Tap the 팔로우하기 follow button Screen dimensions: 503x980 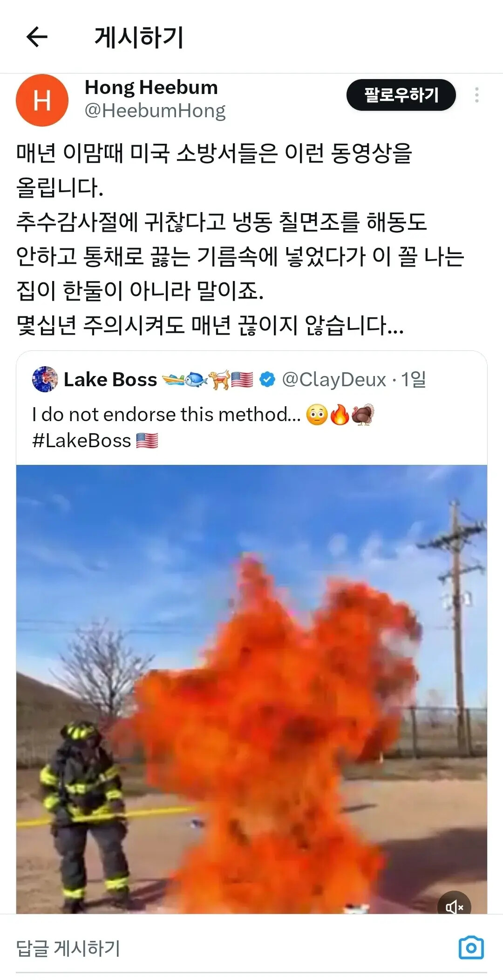point(401,95)
